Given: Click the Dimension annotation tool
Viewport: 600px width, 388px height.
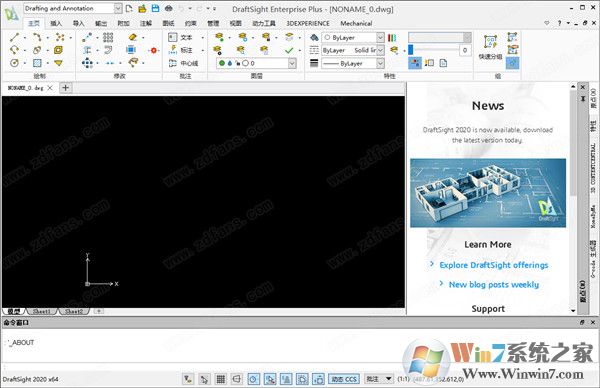Looking at the screenshot, I should coord(181,50).
